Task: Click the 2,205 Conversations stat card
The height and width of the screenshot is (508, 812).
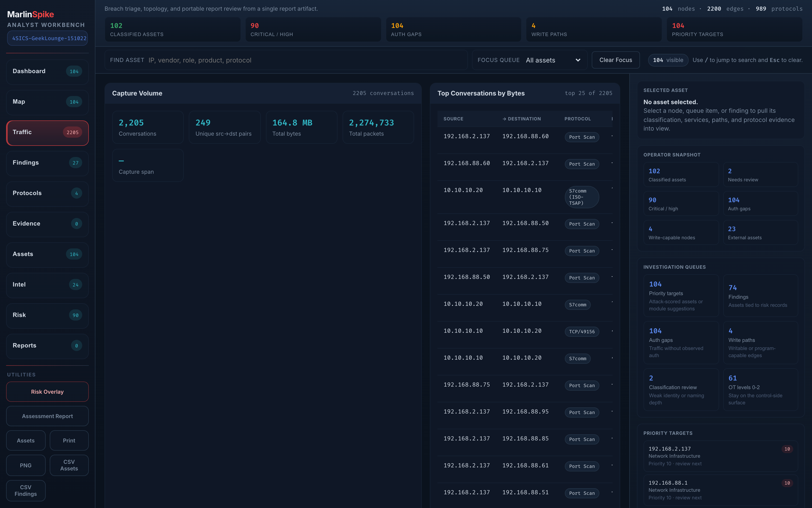Action: [148, 127]
